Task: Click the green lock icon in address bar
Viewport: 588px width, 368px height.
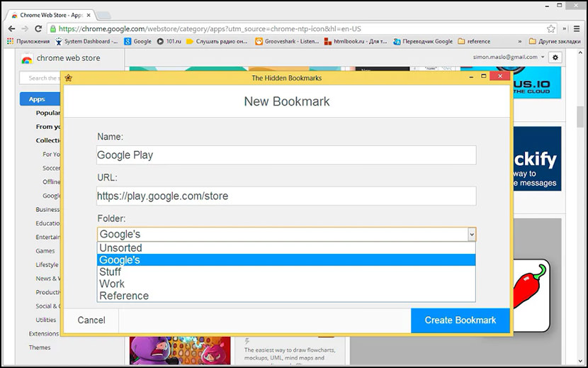Action: pyautogui.click(x=53, y=29)
